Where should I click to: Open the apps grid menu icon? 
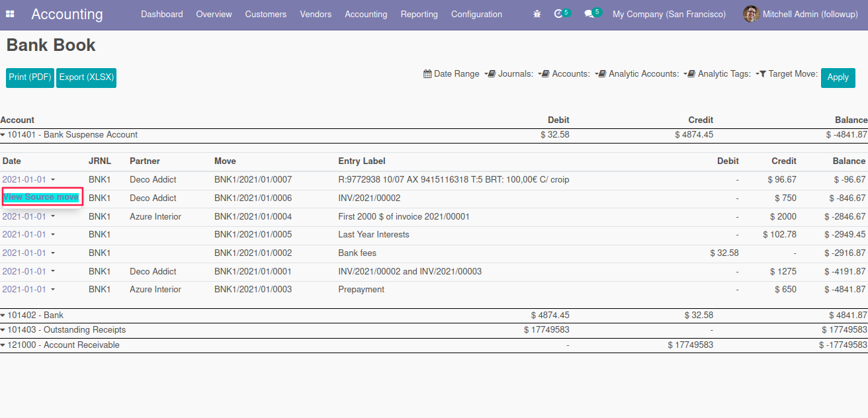[x=11, y=14]
